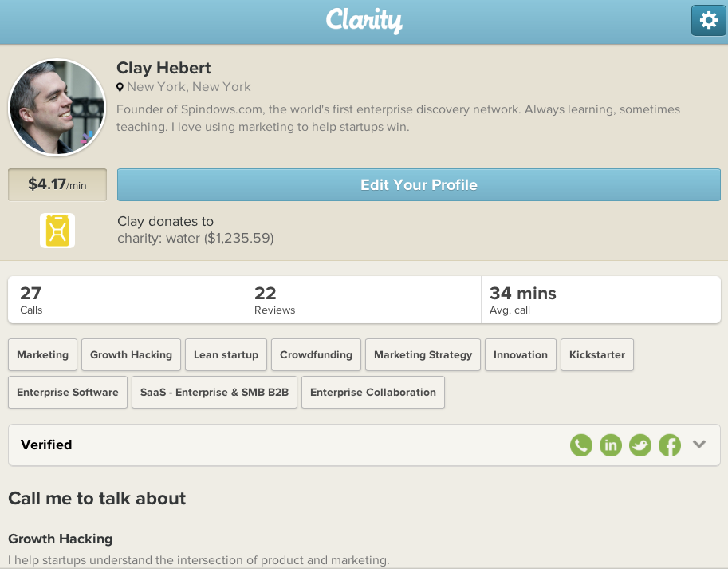Click the Verified label

[46, 445]
